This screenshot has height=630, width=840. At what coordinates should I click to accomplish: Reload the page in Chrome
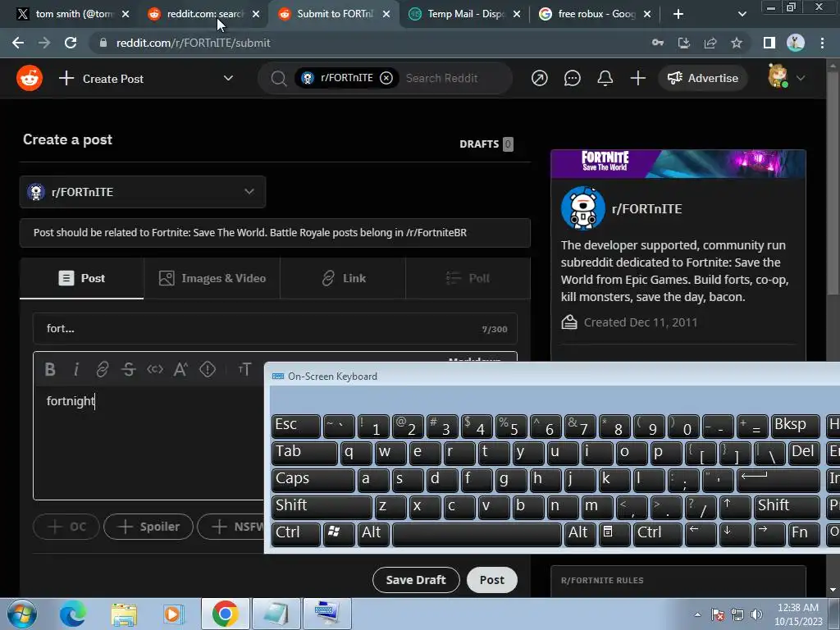tap(71, 43)
